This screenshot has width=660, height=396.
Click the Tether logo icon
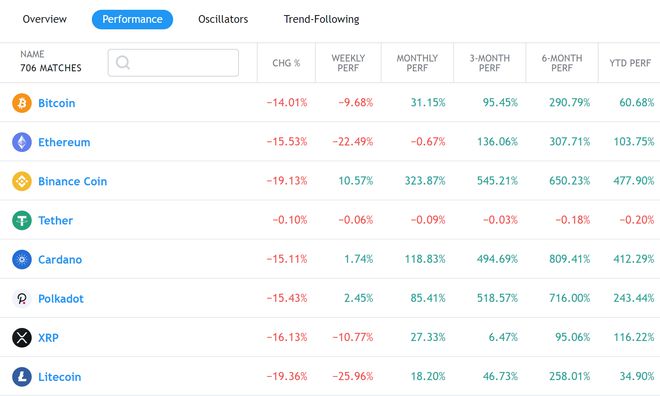22,221
